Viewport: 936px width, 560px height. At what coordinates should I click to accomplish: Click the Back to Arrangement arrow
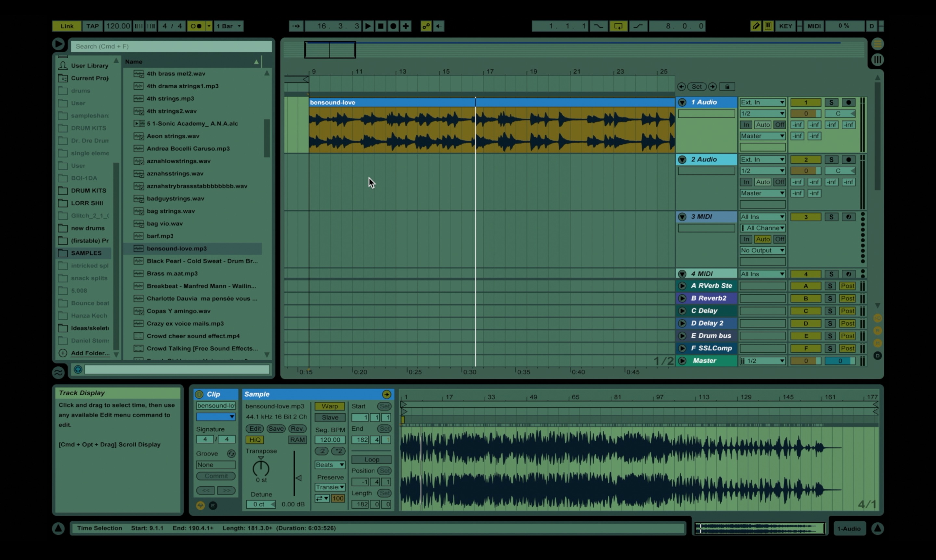438,26
